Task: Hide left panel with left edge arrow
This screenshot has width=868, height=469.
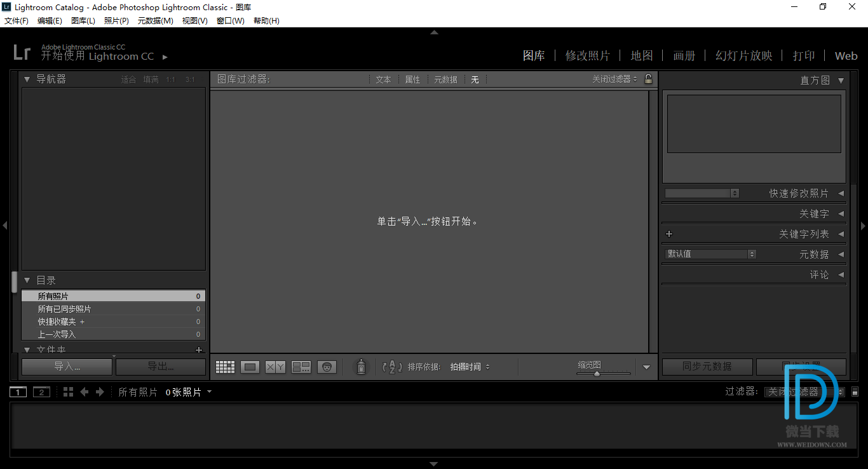Action: point(4,225)
